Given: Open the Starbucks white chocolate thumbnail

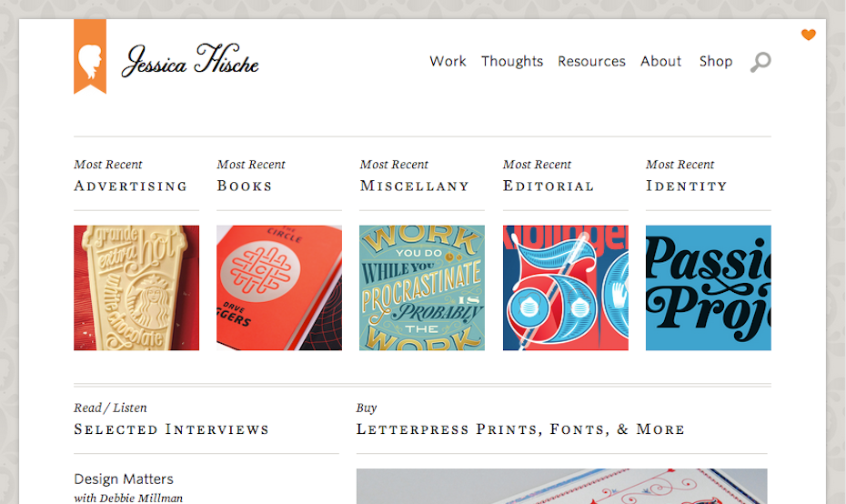Looking at the screenshot, I should (136, 287).
